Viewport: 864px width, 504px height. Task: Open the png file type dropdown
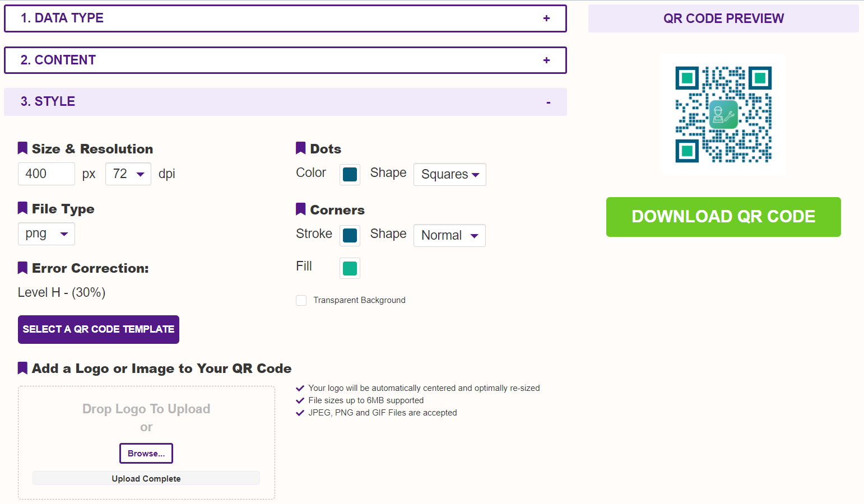pos(47,234)
